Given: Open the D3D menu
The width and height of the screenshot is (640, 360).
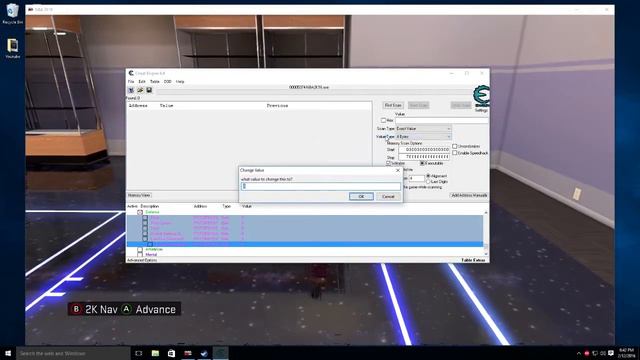Looking at the screenshot, I should (168, 82).
